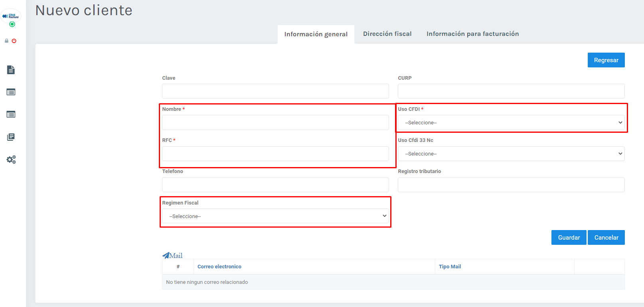Open the Información para facturación tab
The height and width of the screenshot is (307, 644).
pos(472,34)
